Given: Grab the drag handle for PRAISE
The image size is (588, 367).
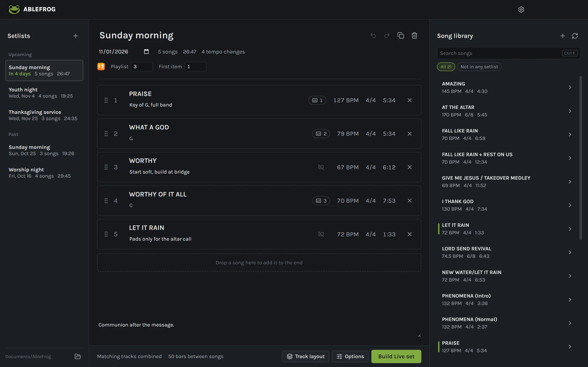Looking at the screenshot, I should coord(106,100).
